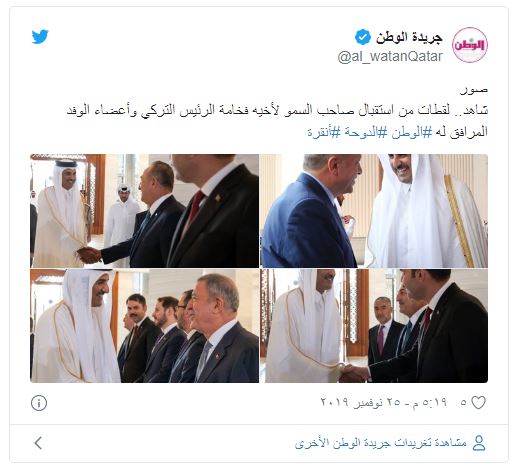View the top-left greeting photo

tap(144, 211)
